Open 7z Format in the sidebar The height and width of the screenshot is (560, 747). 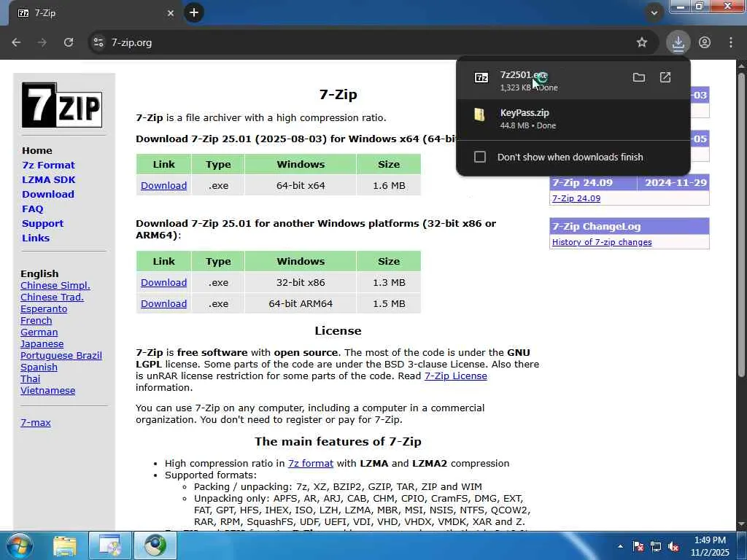coord(49,166)
